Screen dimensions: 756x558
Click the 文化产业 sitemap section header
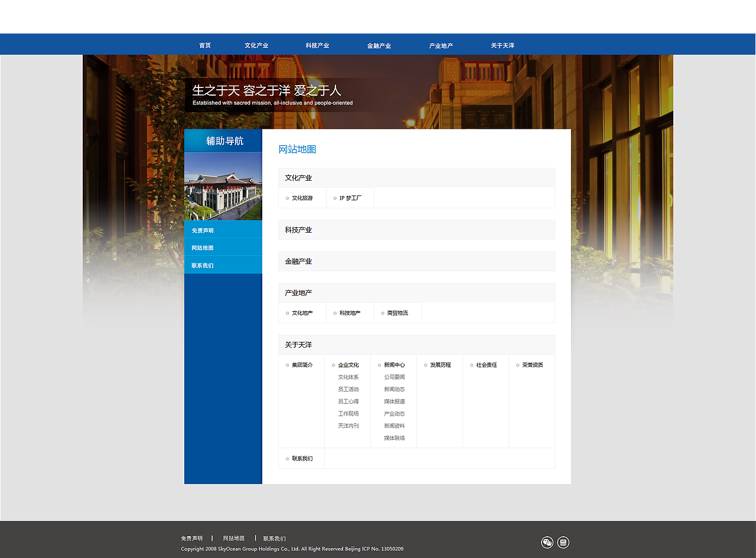[x=416, y=178]
